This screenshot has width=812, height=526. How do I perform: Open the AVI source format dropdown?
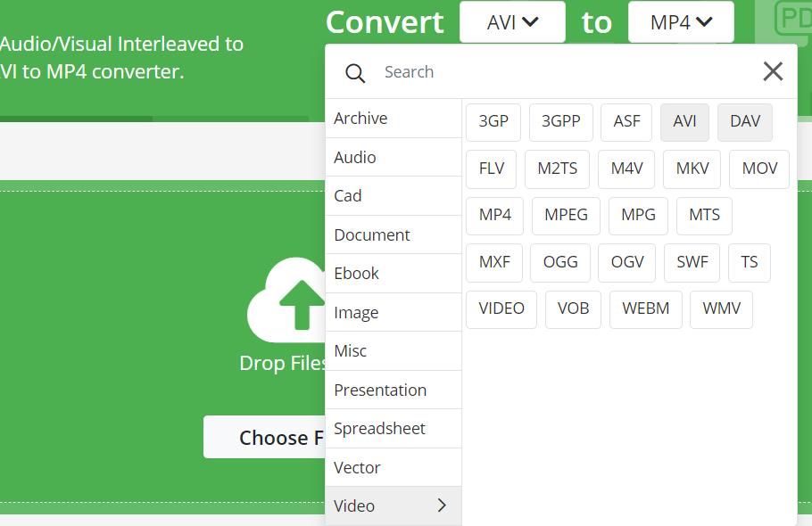coord(512,22)
